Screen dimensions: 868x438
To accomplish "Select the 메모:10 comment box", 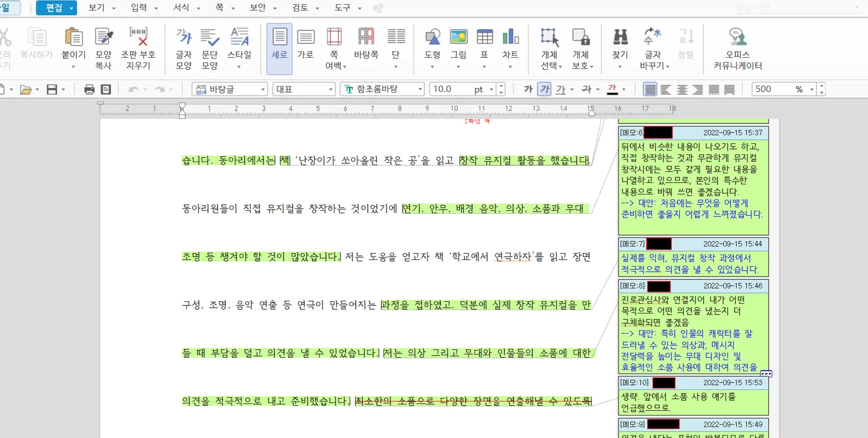I will click(x=693, y=395).
